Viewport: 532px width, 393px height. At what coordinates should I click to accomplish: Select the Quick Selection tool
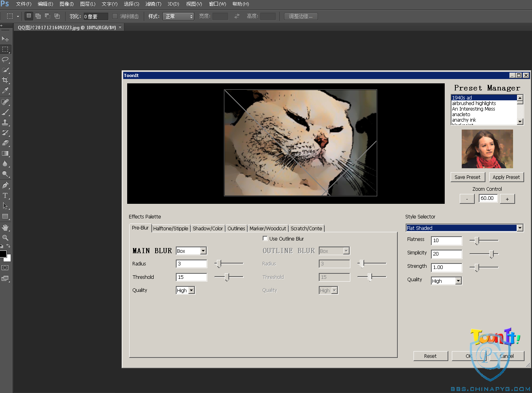pos(5,70)
